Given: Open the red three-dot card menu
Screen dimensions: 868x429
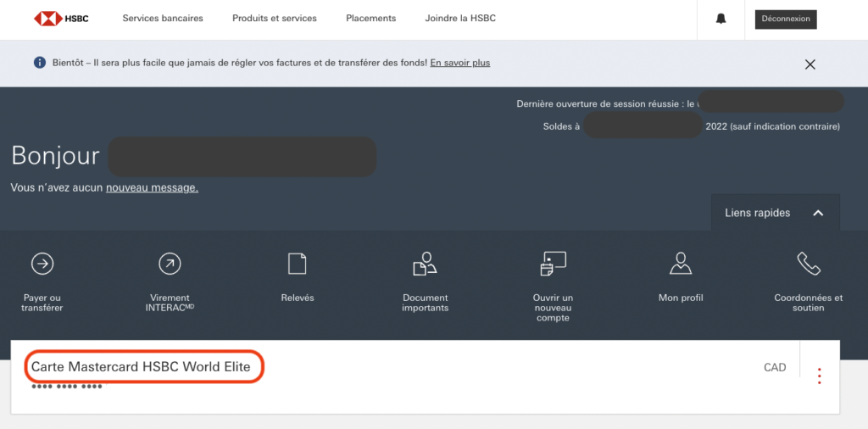Looking at the screenshot, I should (x=820, y=376).
